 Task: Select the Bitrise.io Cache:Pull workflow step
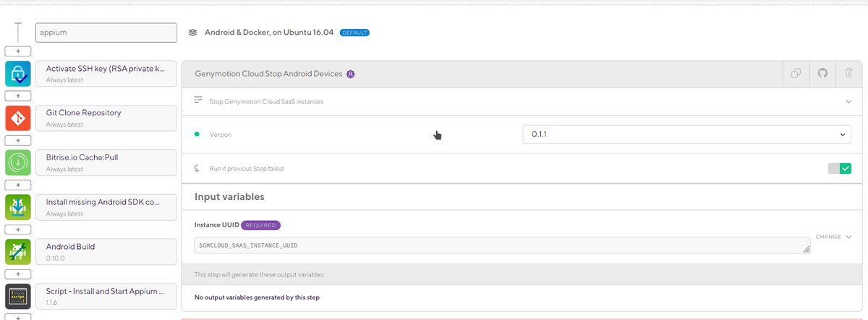point(106,163)
